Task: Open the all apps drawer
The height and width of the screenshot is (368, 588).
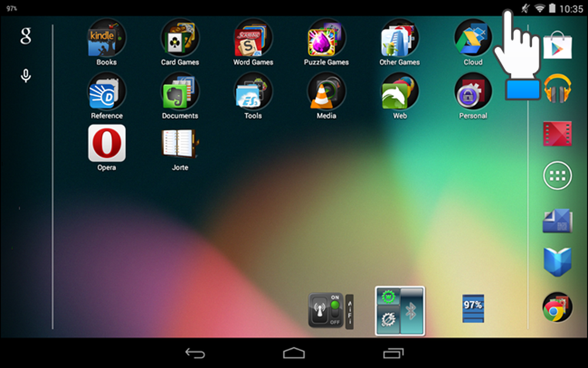Action: tap(557, 175)
